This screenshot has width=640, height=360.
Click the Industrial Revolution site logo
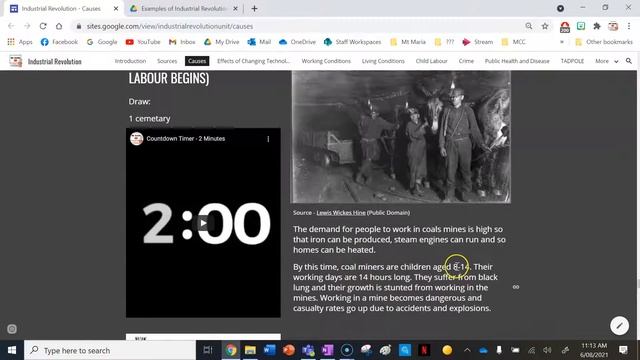pos(16,61)
